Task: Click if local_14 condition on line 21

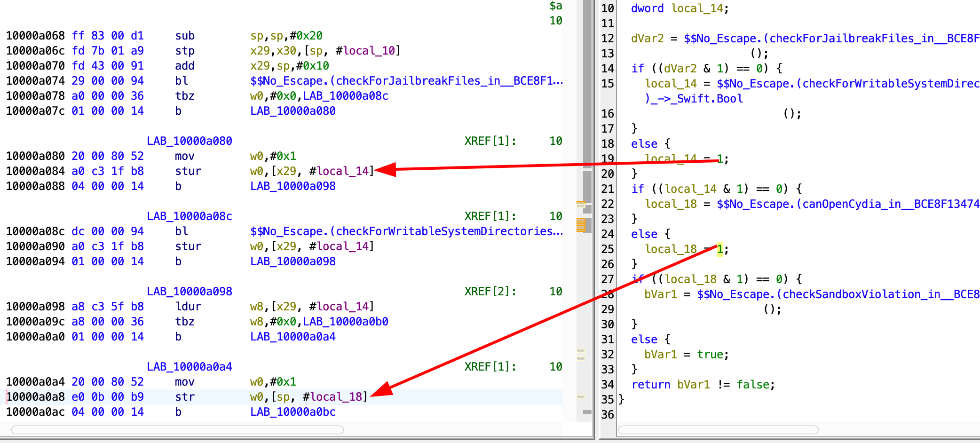Action: click(x=716, y=189)
